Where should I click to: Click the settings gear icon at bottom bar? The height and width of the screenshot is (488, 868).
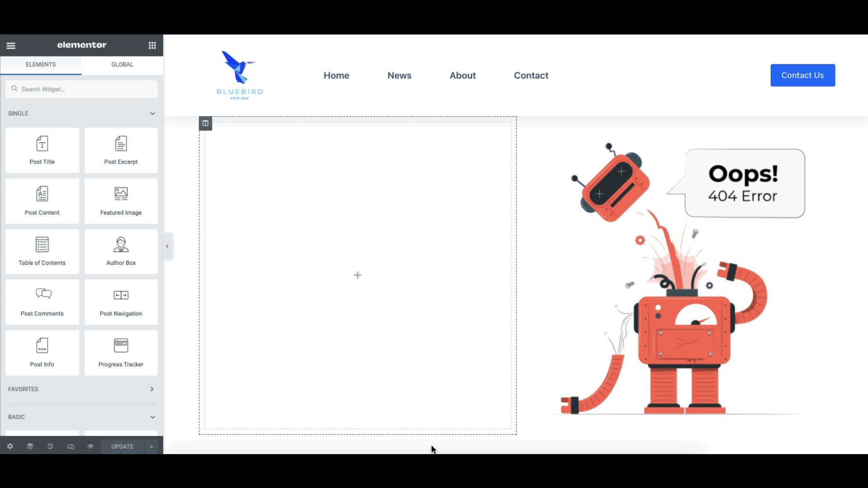pos(9,446)
